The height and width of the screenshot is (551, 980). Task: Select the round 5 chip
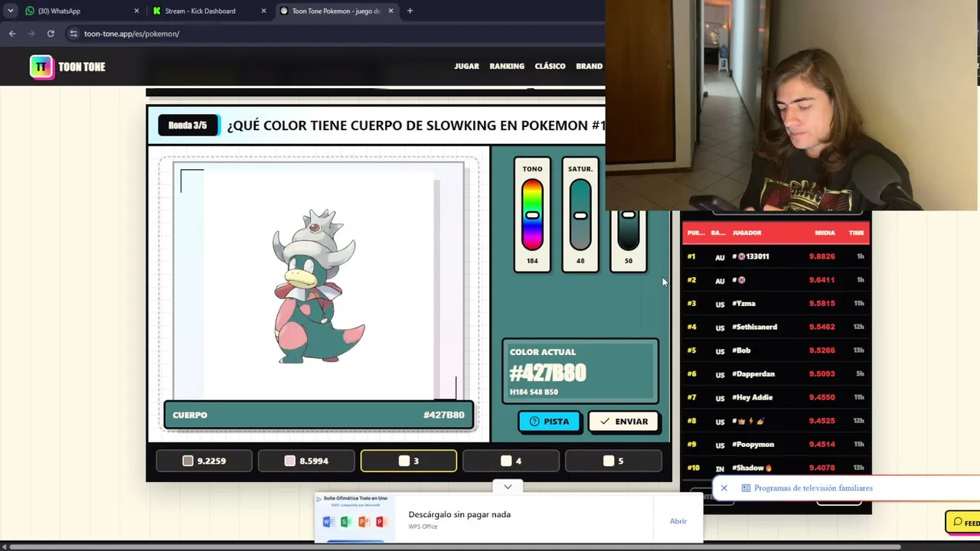(613, 461)
